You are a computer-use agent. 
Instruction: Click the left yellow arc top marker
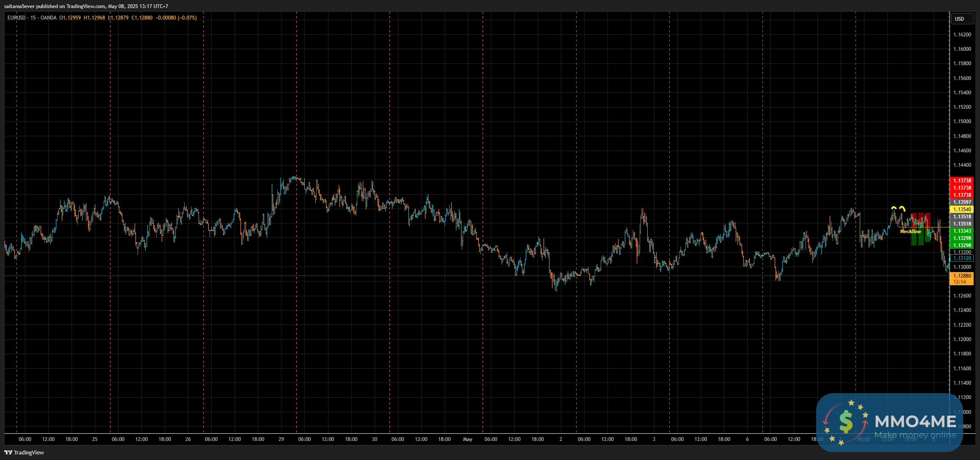(x=894, y=208)
